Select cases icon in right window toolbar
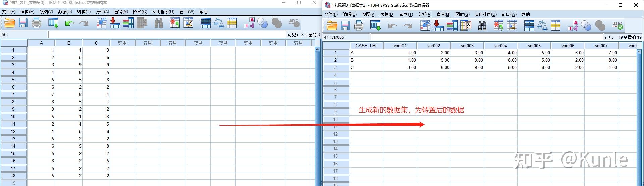The height and width of the screenshot is (186, 644). [x=556, y=26]
